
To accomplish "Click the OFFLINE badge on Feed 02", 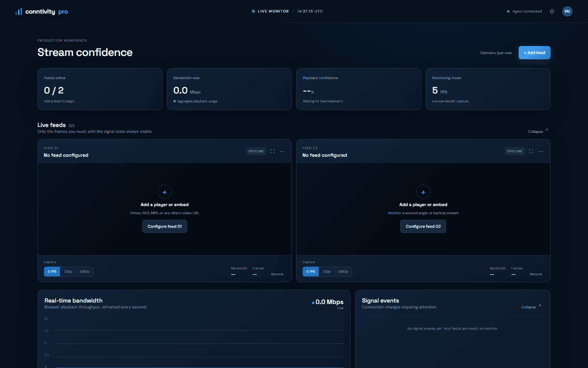I will tap(515, 151).
